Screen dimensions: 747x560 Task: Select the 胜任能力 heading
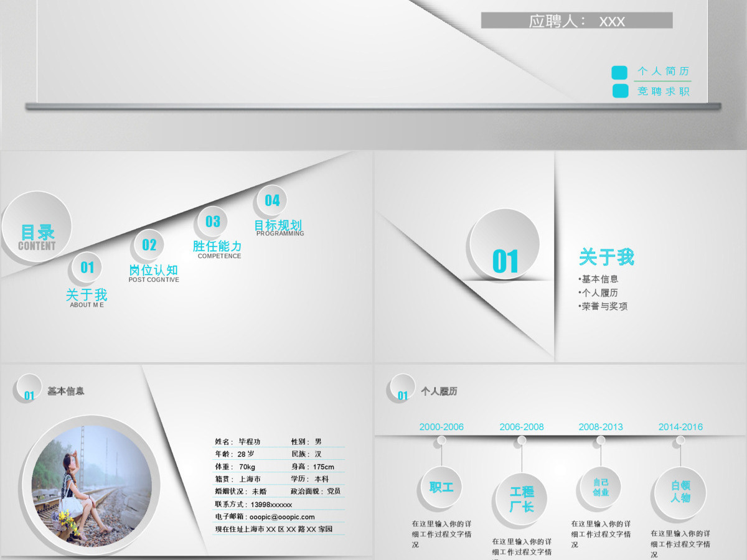217,246
